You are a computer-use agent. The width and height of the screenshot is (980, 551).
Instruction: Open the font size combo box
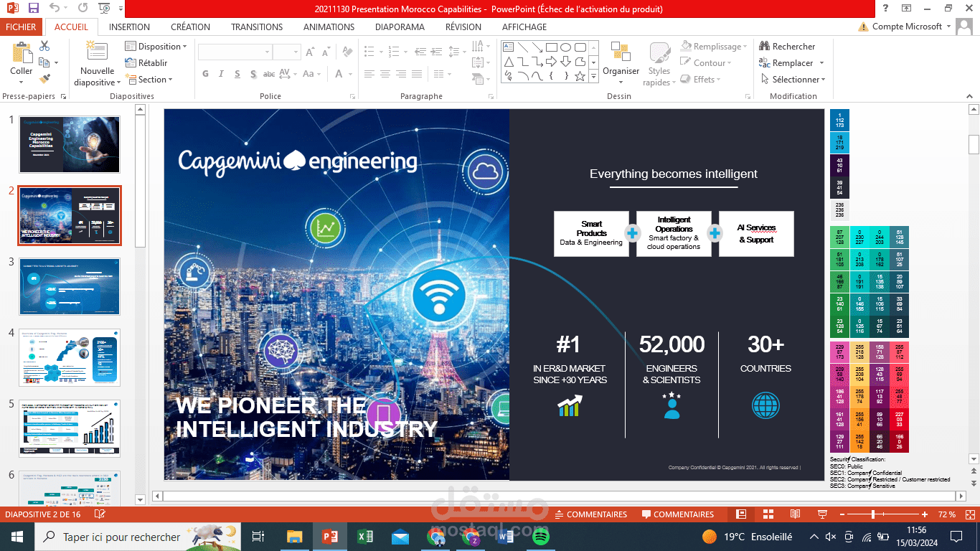[286, 52]
